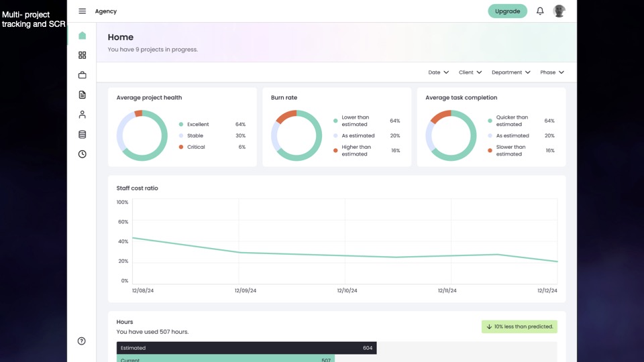
Task: Expand the Phase filter dropdown
Action: [x=552, y=72]
